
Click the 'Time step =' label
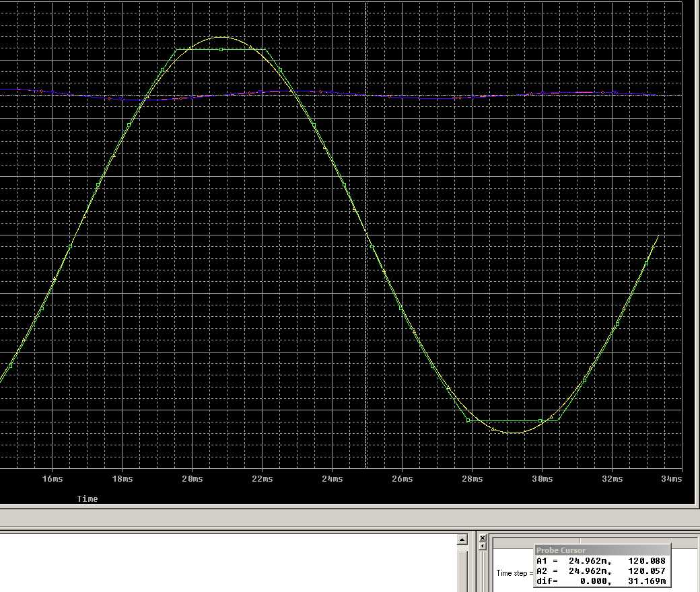point(515,572)
